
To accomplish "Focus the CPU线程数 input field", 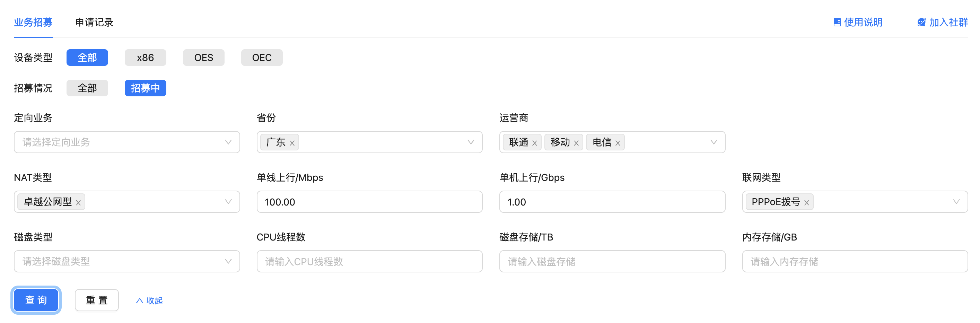I will click(369, 261).
